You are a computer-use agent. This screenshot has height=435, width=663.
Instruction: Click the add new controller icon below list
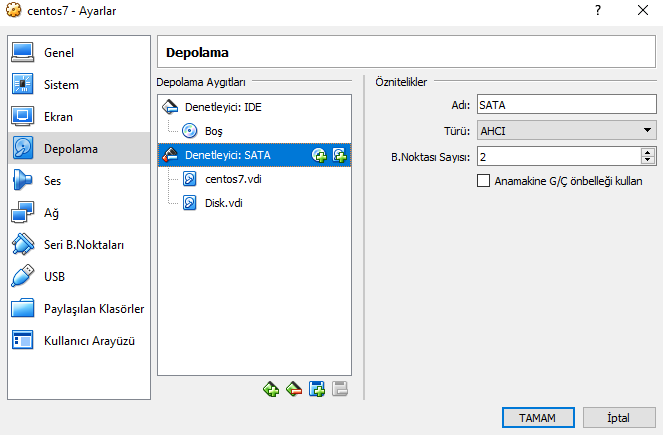tap(270, 390)
